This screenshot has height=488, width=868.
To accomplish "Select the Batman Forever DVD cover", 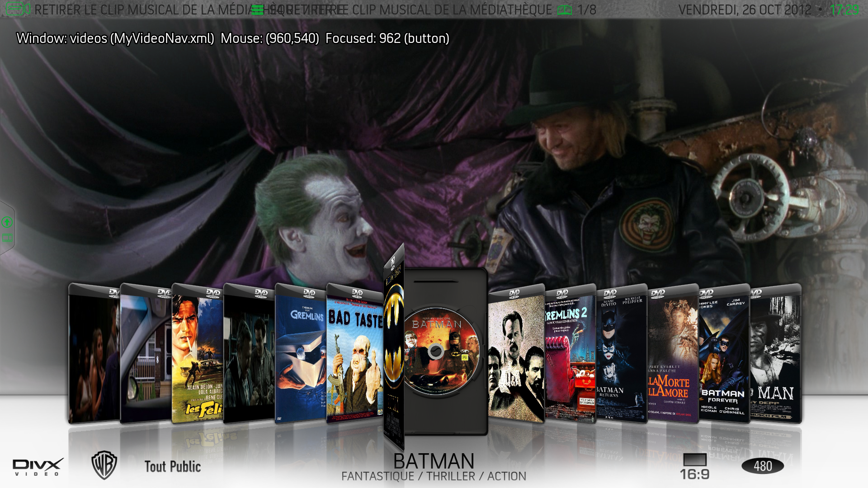I will 725,353.
